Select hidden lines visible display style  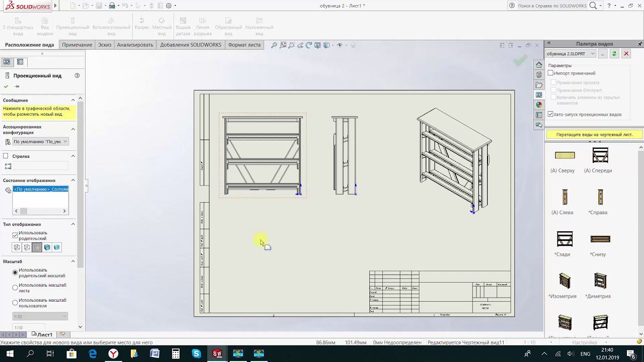(x=27, y=247)
